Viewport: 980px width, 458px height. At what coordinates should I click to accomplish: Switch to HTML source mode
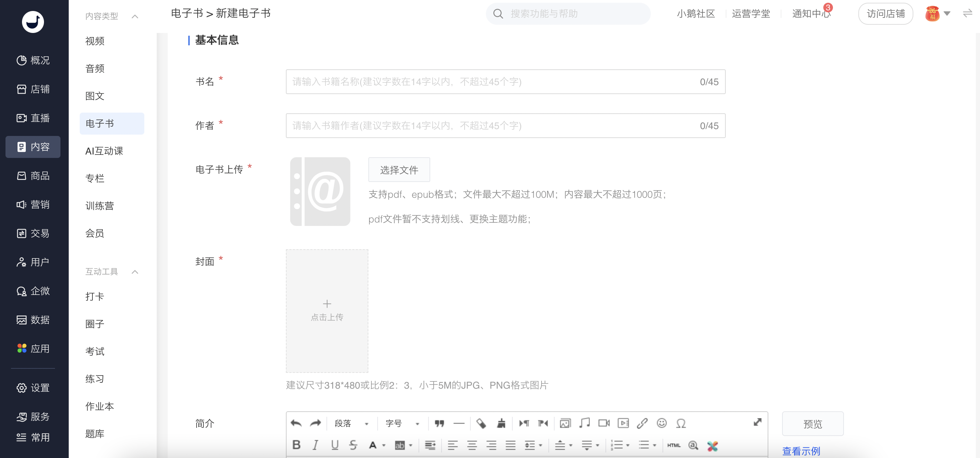(x=673, y=445)
